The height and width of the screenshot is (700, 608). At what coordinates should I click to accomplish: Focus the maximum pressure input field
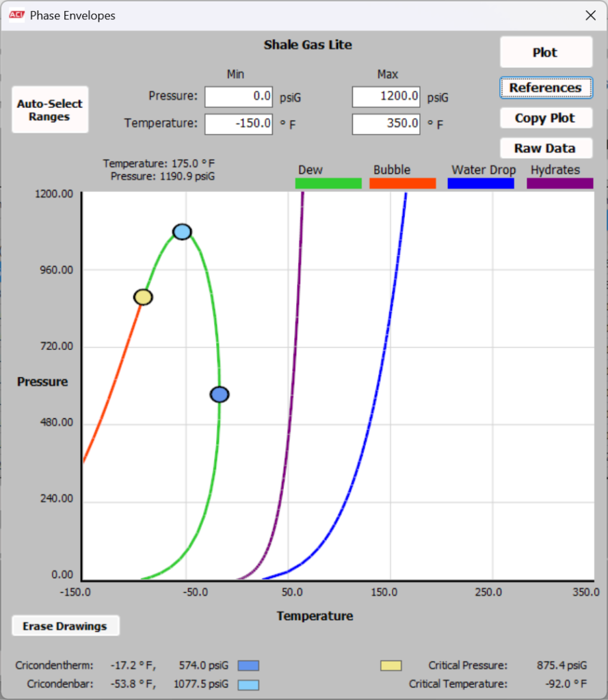pos(386,97)
